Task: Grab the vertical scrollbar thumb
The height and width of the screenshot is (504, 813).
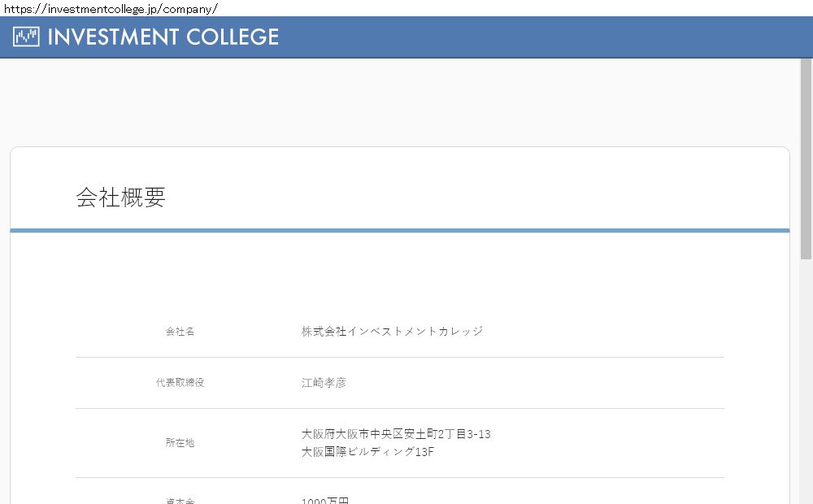Action: click(x=806, y=159)
